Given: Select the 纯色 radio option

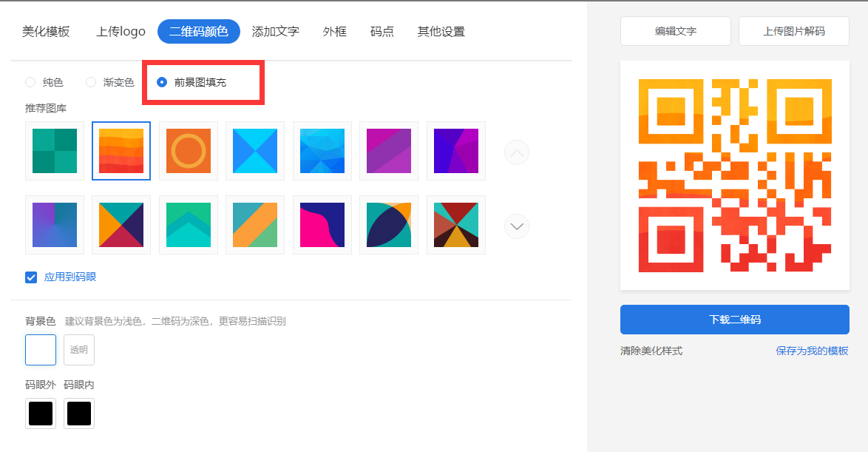Looking at the screenshot, I should 30,82.
